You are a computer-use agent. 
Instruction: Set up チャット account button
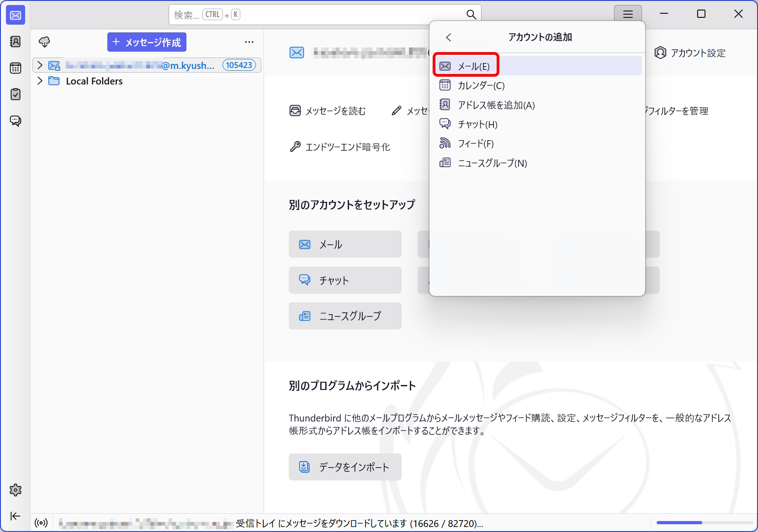345,280
